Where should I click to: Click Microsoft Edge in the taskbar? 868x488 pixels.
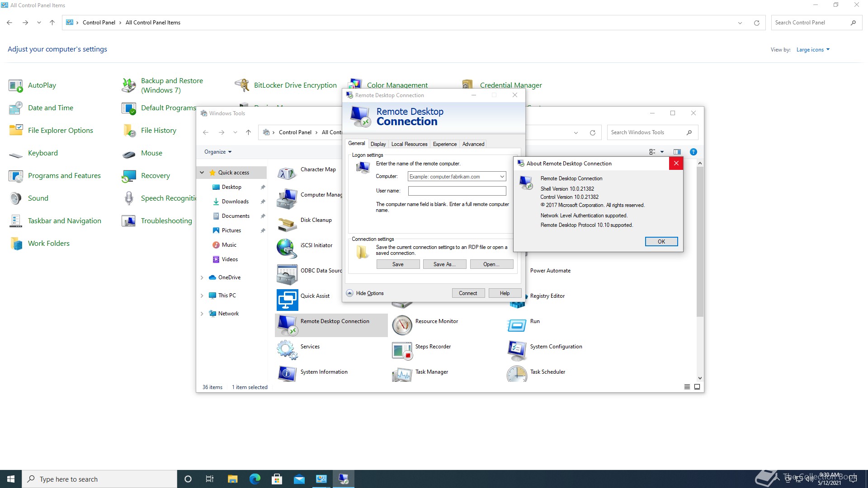click(255, 479)
